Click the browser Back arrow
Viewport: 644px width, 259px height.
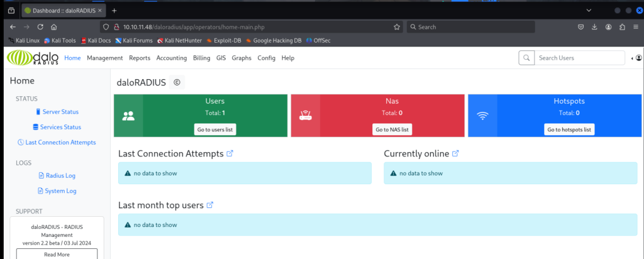pos(13,27)
